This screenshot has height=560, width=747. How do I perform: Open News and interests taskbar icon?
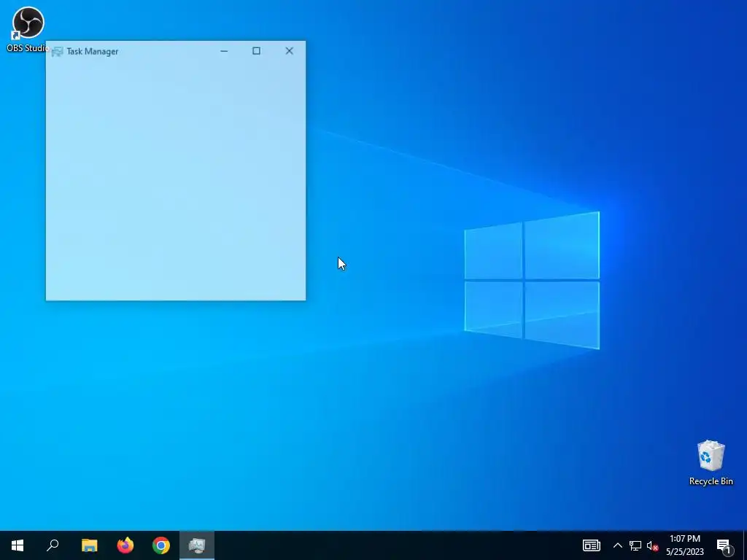pos(591,545)
